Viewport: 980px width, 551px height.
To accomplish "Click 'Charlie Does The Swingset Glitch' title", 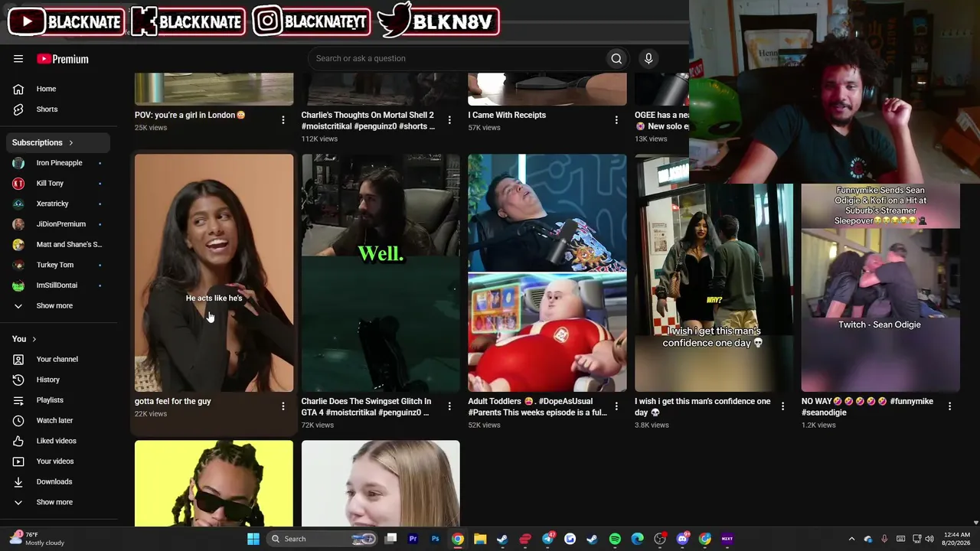I will 366,406.
